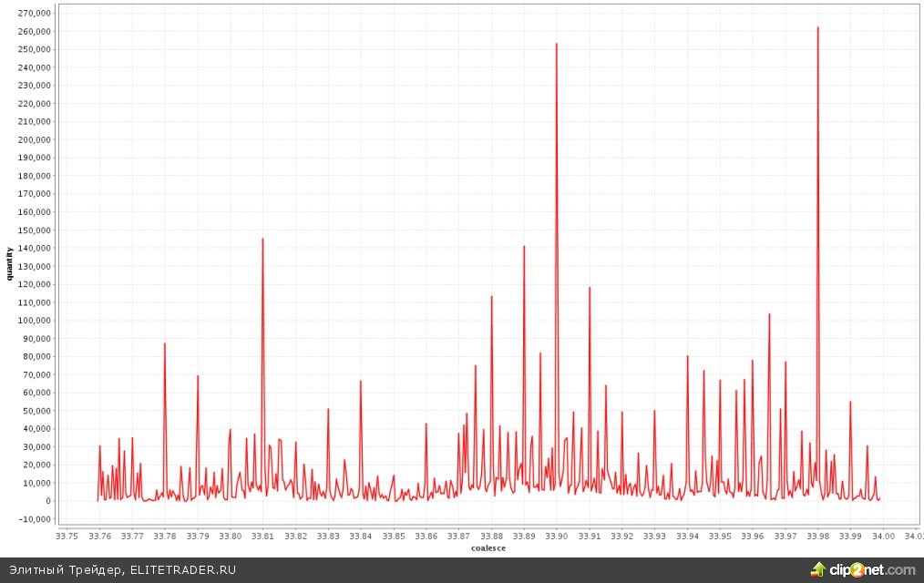Click the -10,000 y-axis tick label
This screenshot has height=583, width=924.
(x=36, y=519)
